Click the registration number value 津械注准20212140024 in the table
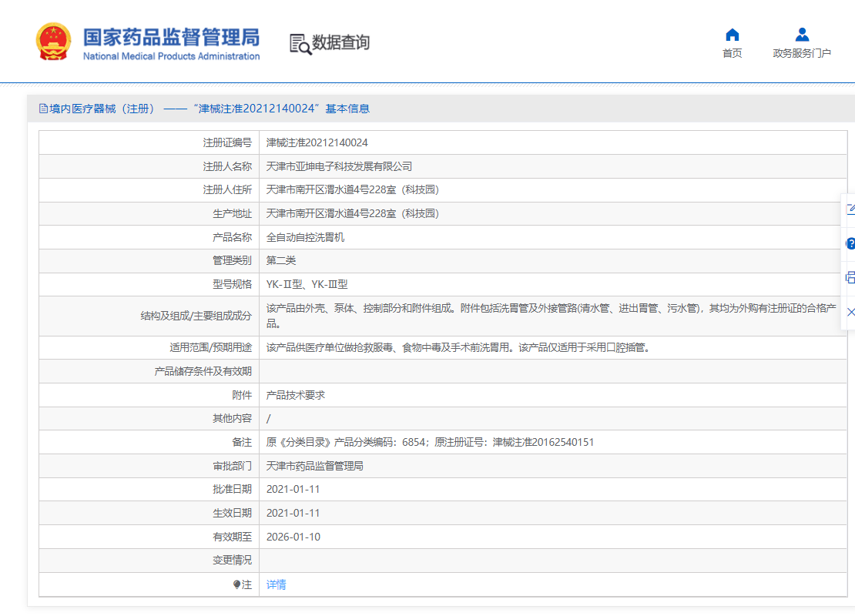 coord(317,142)
